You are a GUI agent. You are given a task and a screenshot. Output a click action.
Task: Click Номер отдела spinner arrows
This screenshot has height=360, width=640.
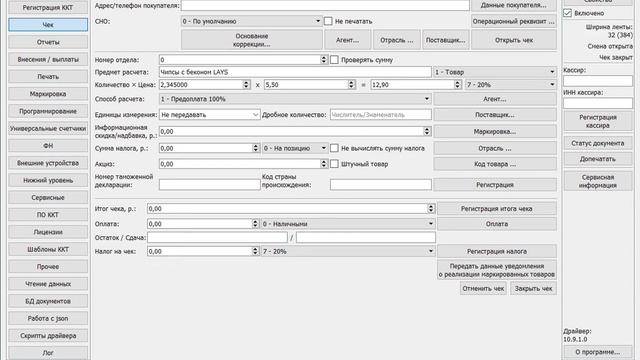[x=324, y=60]
